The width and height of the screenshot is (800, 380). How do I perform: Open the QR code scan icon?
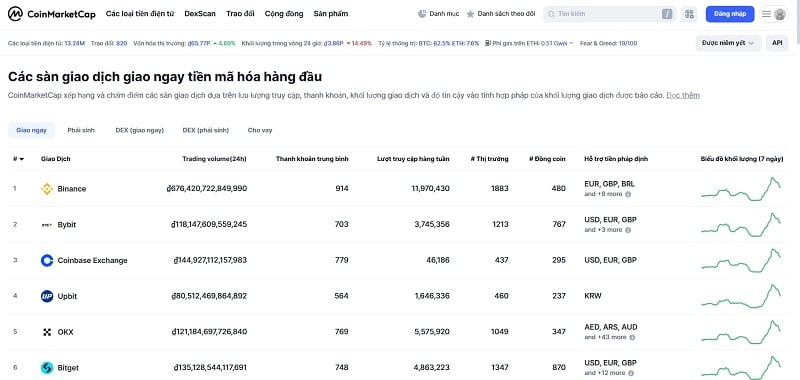pyautogui.click(x=689, y=14)
